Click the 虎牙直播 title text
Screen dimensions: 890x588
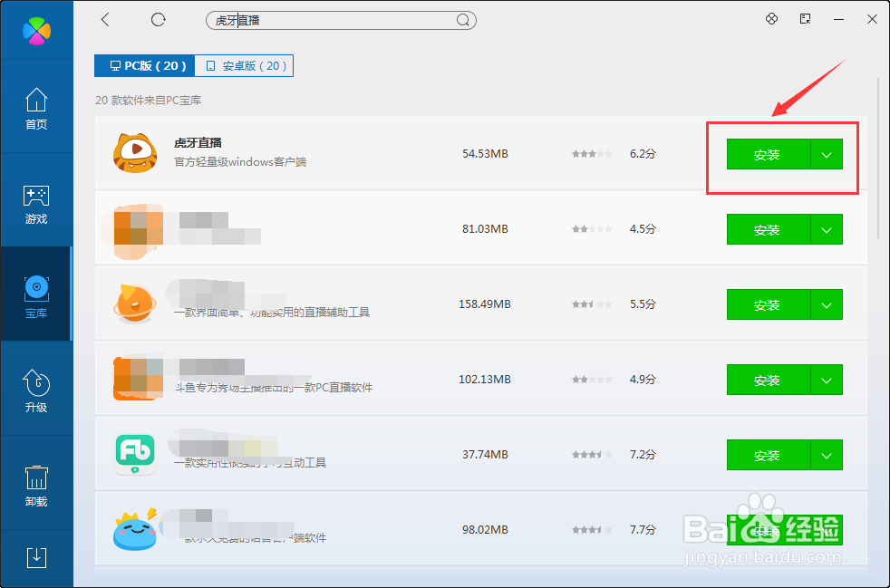(198, 143)
